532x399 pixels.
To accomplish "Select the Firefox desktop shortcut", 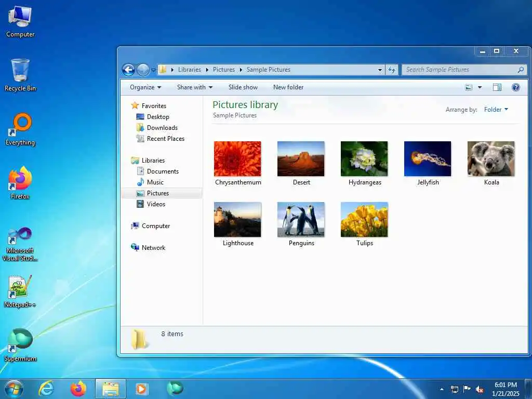I will pyautogui.click(x=20, y=183).
